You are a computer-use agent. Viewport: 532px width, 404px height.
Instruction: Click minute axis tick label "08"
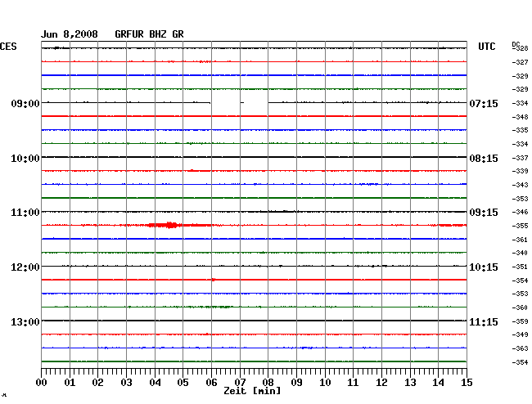click(x=268, y=383)
